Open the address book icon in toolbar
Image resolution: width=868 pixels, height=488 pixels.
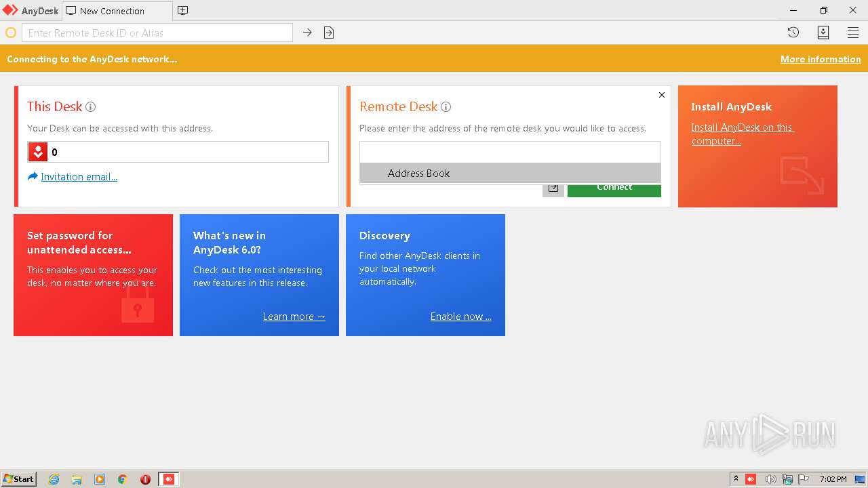(823, 33)
